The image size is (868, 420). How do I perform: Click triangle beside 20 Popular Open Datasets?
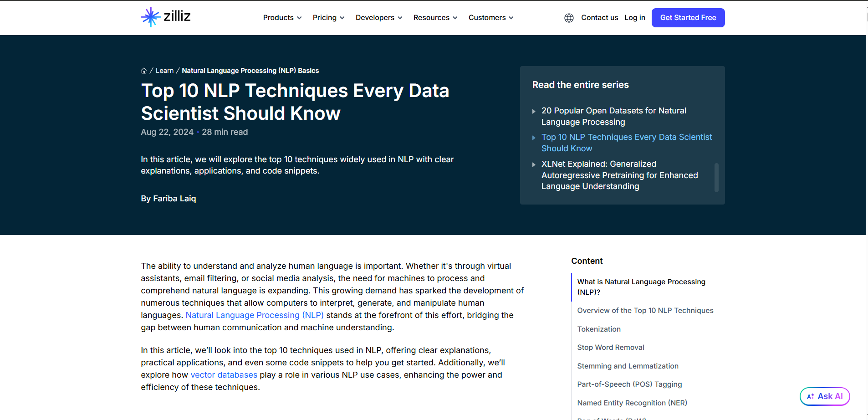[x=534, y=111]
